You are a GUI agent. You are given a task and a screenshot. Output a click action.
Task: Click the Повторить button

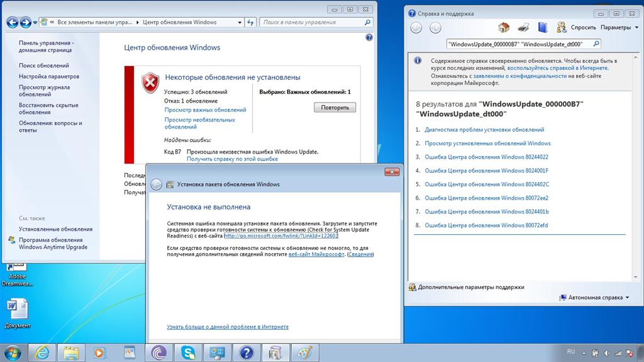coord(335,108)
